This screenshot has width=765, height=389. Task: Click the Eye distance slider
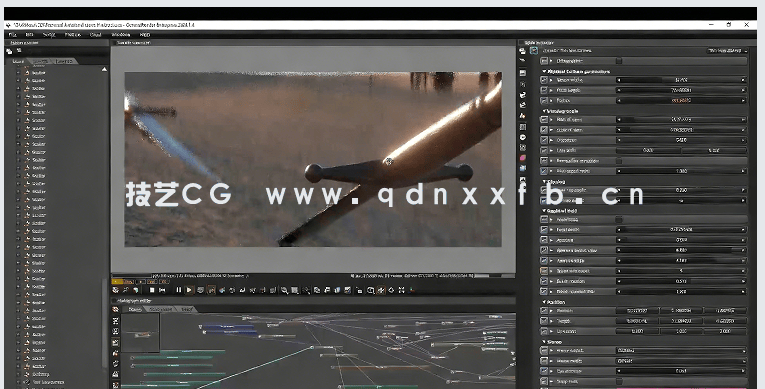[682, 371]
